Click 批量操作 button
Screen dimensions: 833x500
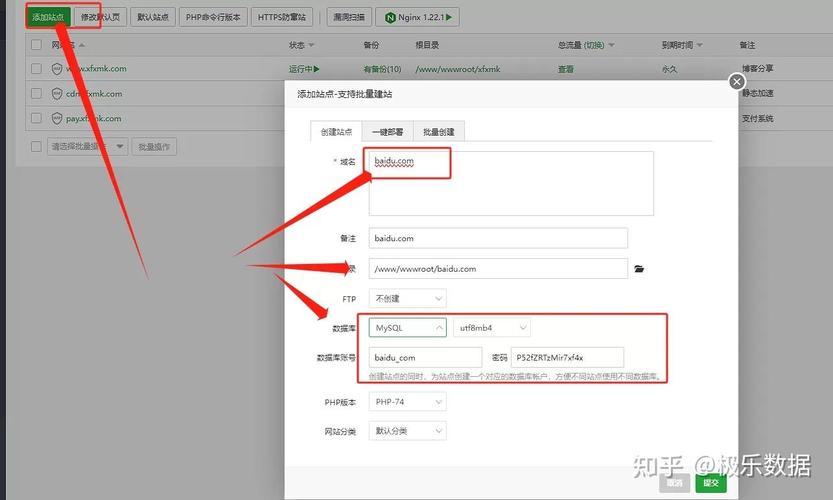[154, 147]
